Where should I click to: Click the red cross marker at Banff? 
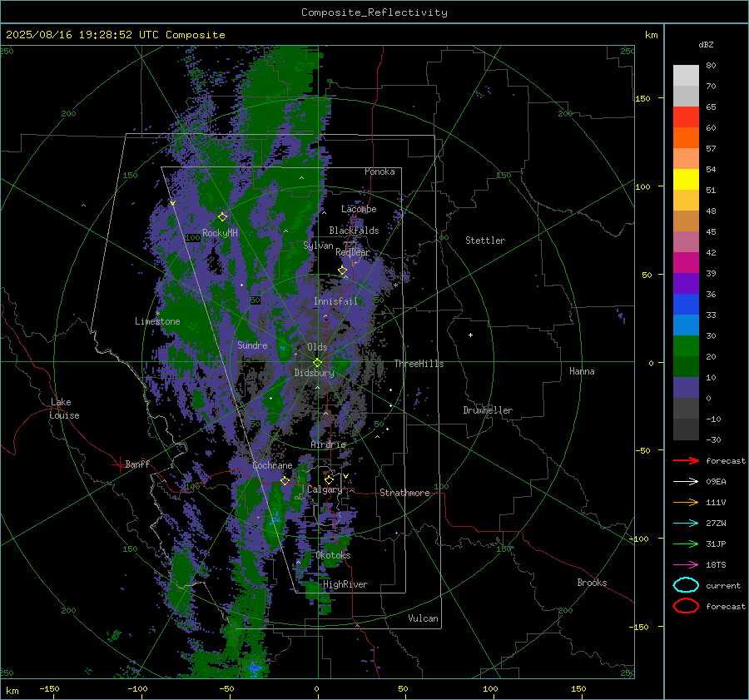click(119, 464)
